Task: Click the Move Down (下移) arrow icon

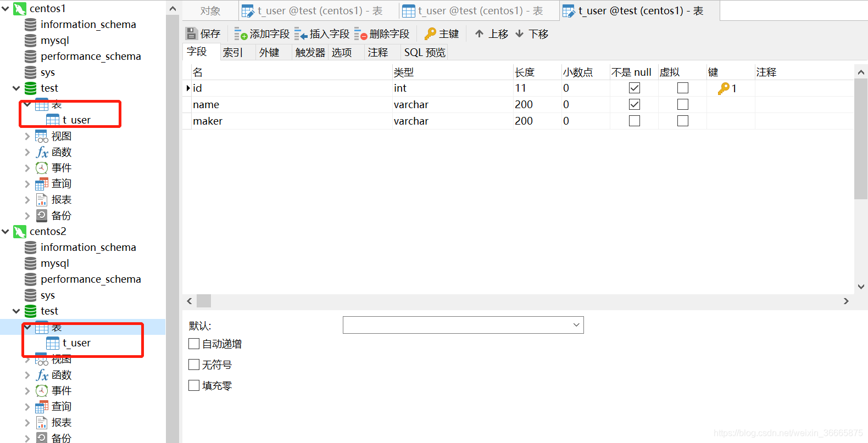Action: coord(519,33)
